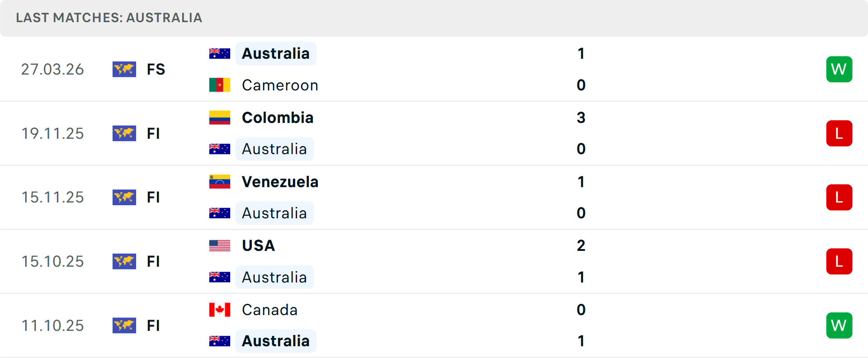Click the world competition icon for 15.10.25
The width and height of the screenshot is (868, 358).
pyautogui.click(x=124, y=261)
